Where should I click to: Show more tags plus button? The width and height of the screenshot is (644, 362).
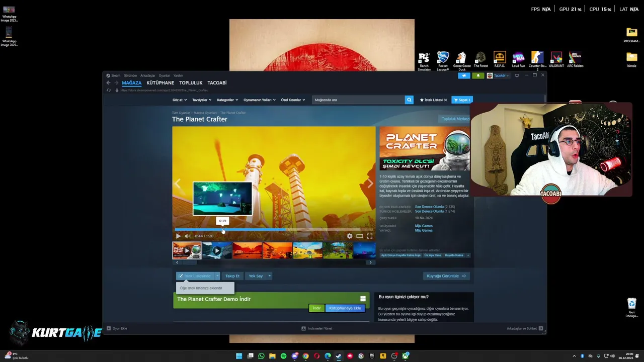point(468,255)
